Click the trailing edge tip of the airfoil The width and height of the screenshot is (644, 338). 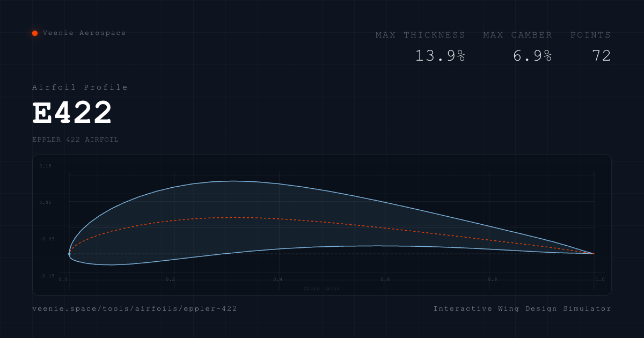(x=594, y=254)
